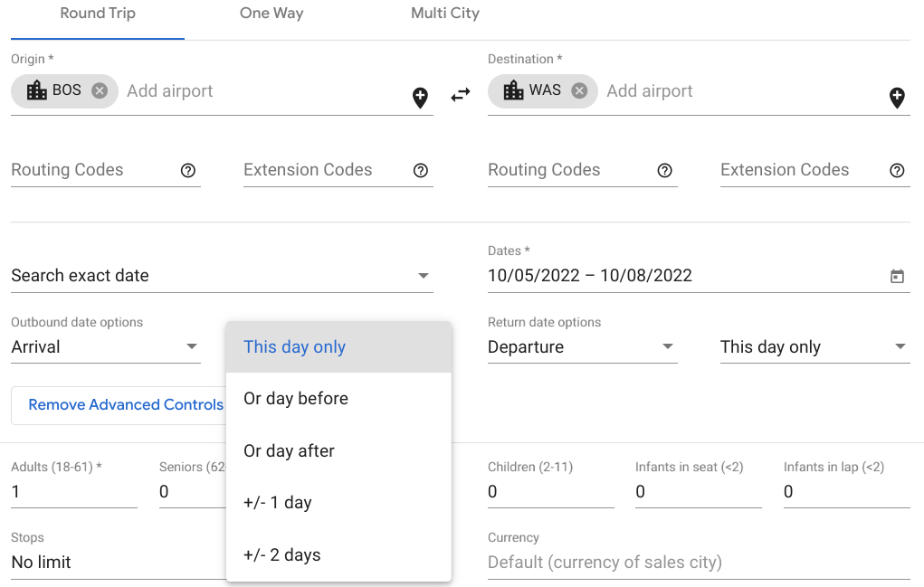Viewport: 924px width, 587px height.
Task: Select the Or day before option
Action: (x=296, y=399)
